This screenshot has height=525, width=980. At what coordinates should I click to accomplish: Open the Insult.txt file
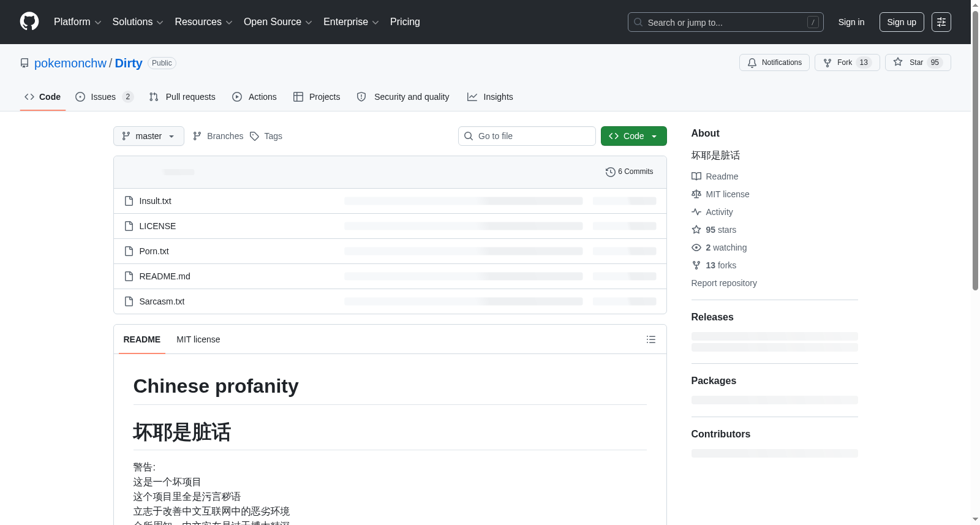click(155, 201)
